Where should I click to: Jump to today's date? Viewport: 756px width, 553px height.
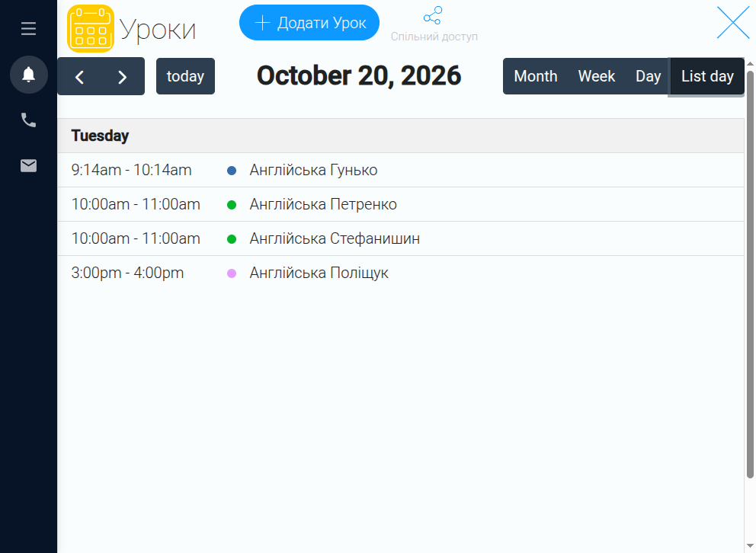point(185,76)
